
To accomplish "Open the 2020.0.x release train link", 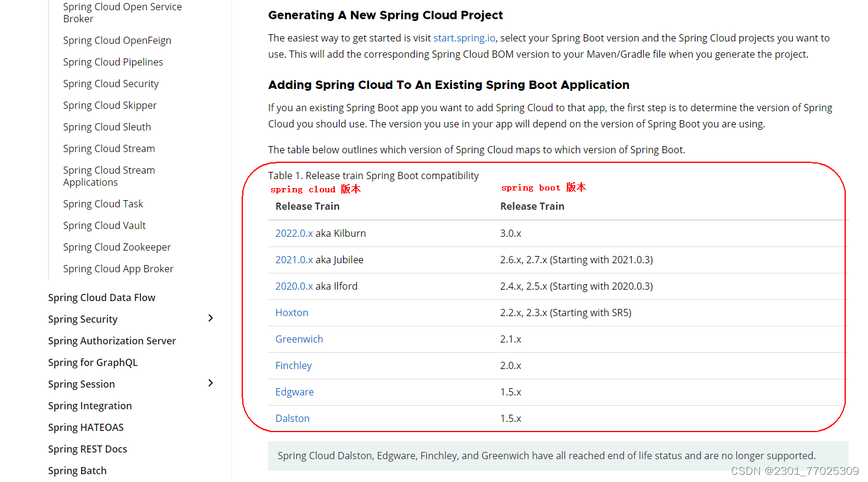I will (294, 286).
